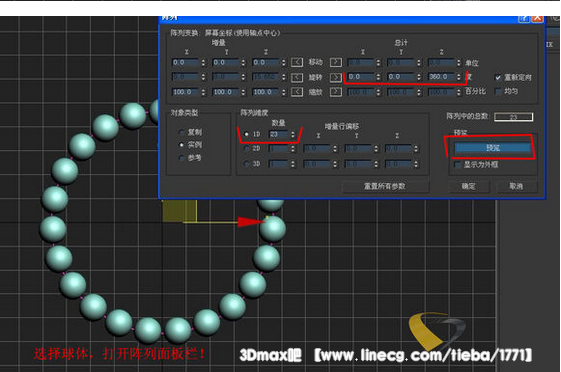This screenshot has height=372, width=561.
Task: Click the 重置所有参数 (Reset All Parameters) button
Action: [x=385, y=186]
